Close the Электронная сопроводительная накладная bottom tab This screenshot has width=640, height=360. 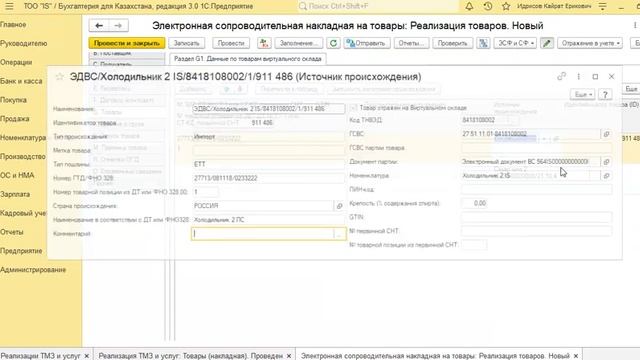[x=576, y=356]
